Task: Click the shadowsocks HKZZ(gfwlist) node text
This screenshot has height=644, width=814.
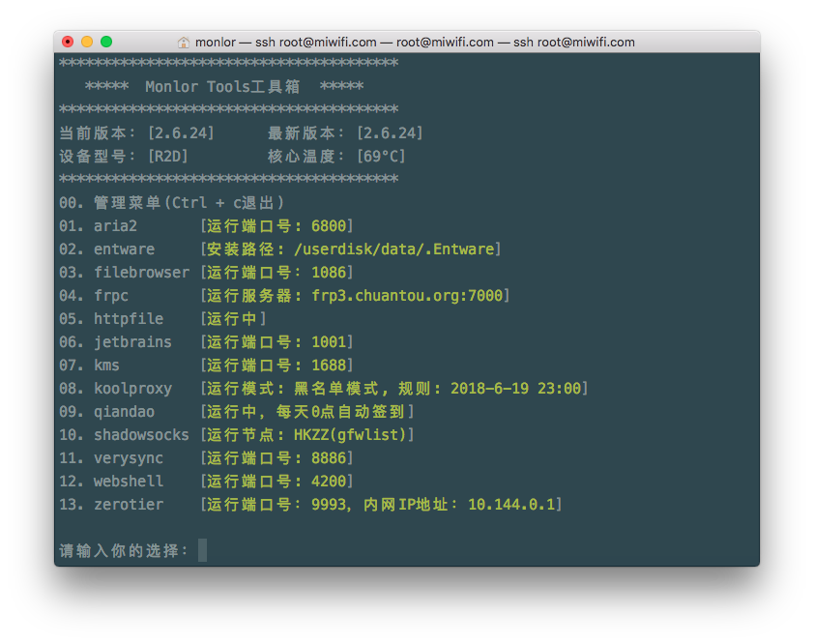Action: [x=350, y=435]
